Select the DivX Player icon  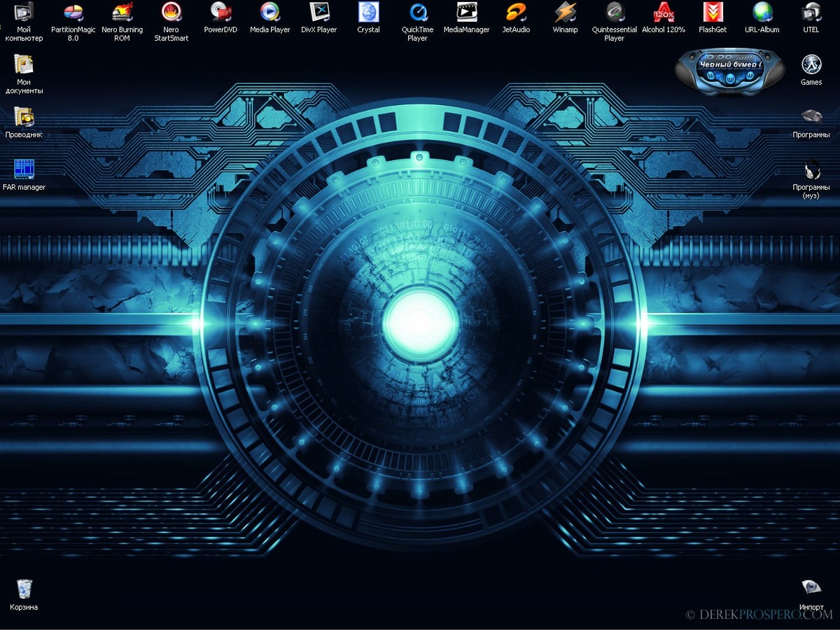319,17
